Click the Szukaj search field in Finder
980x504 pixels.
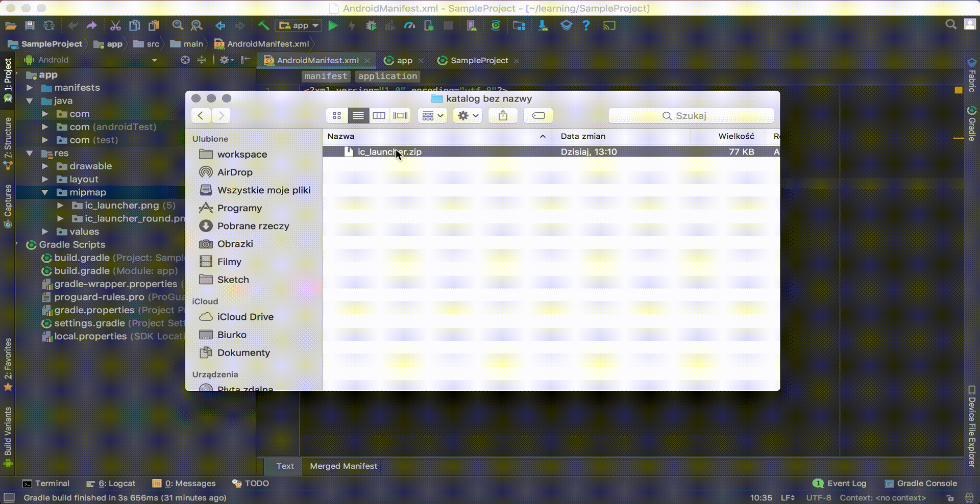[691, 116]
